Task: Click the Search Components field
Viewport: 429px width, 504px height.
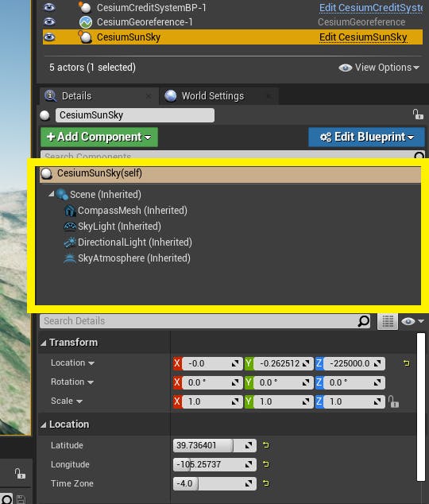Action: 226,155
